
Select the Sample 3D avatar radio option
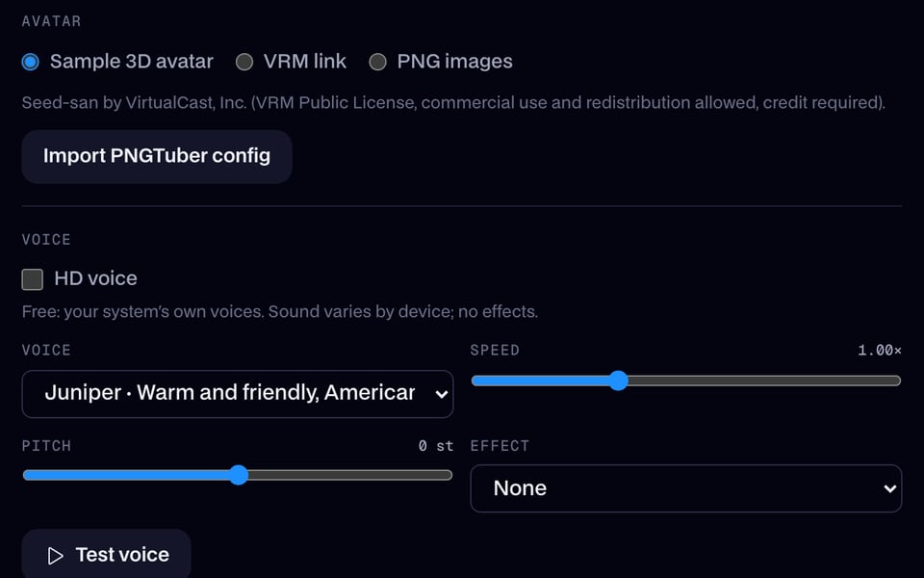click(x=31, y=62)
